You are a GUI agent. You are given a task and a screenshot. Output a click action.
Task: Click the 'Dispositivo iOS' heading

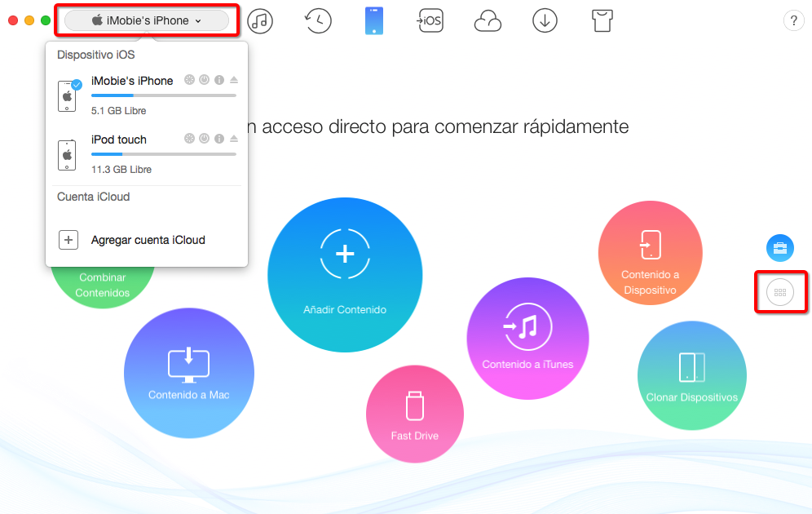coord(96,55)
